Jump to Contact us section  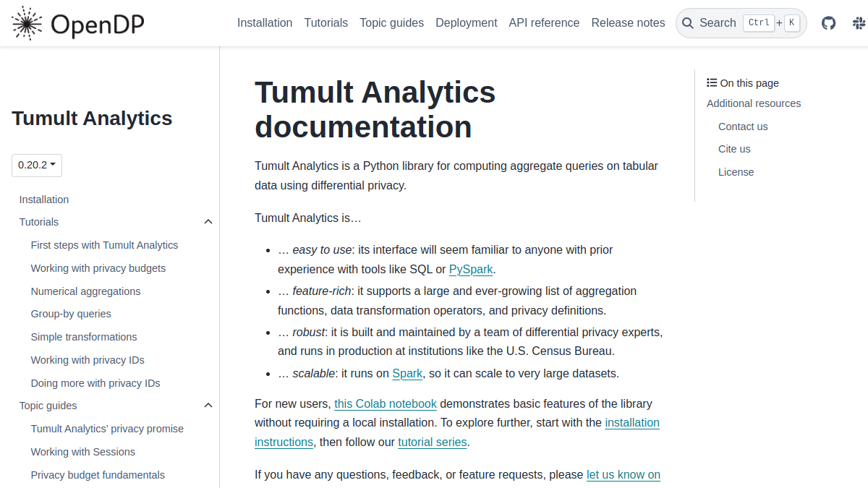[x=743, y=127]
